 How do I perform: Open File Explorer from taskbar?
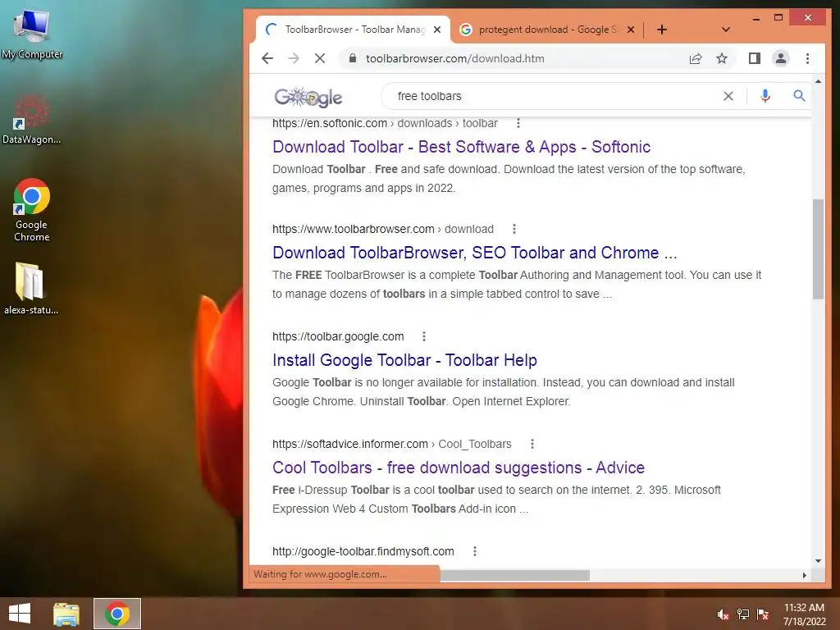66,614
